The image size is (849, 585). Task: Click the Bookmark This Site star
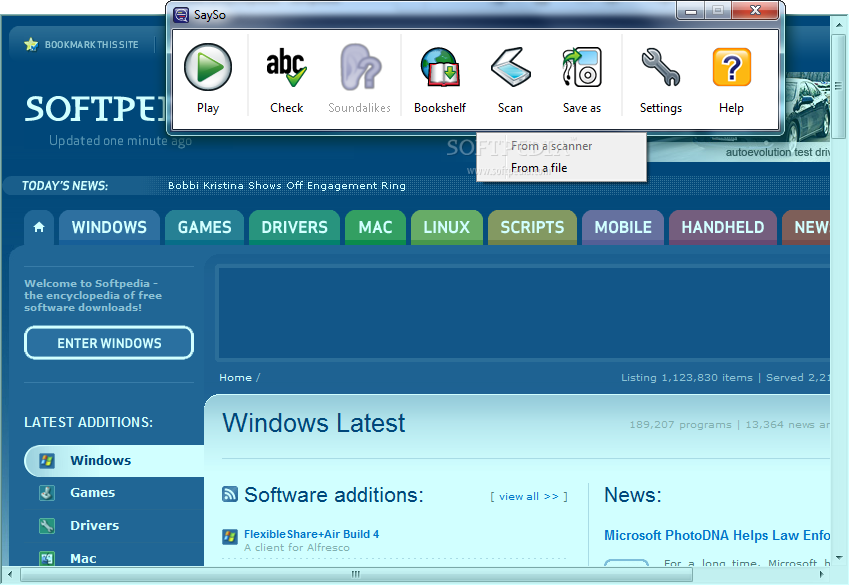(31, 44)
